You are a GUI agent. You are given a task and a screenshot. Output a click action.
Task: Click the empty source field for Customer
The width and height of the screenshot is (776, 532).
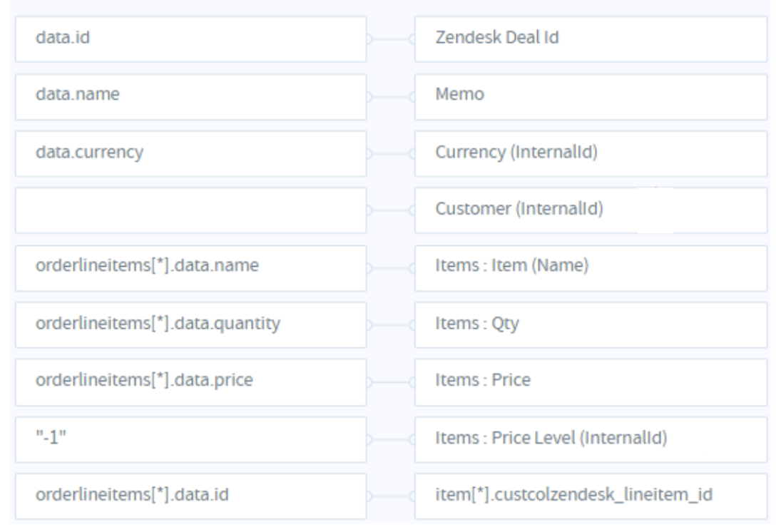tap(190, 210)
